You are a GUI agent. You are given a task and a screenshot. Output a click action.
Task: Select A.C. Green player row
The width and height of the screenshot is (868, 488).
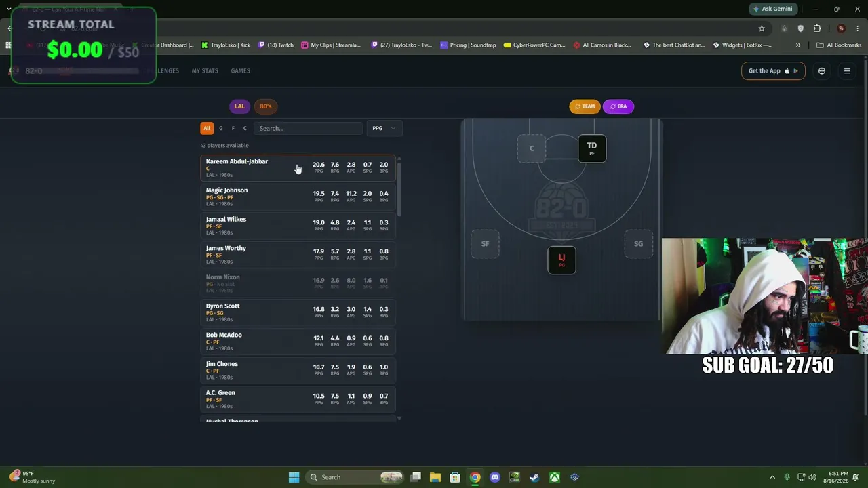[298, 399]
